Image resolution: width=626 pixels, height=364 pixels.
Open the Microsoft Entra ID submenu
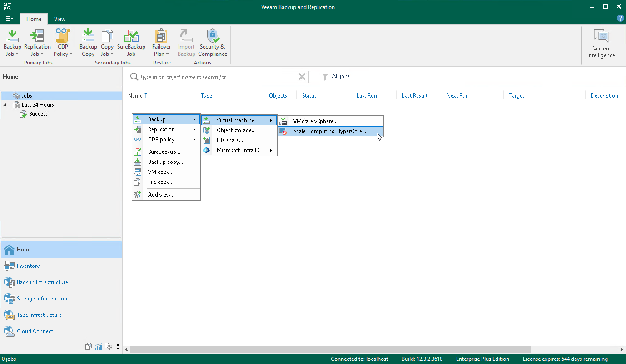pyautogui.click(x=239, y=150)
